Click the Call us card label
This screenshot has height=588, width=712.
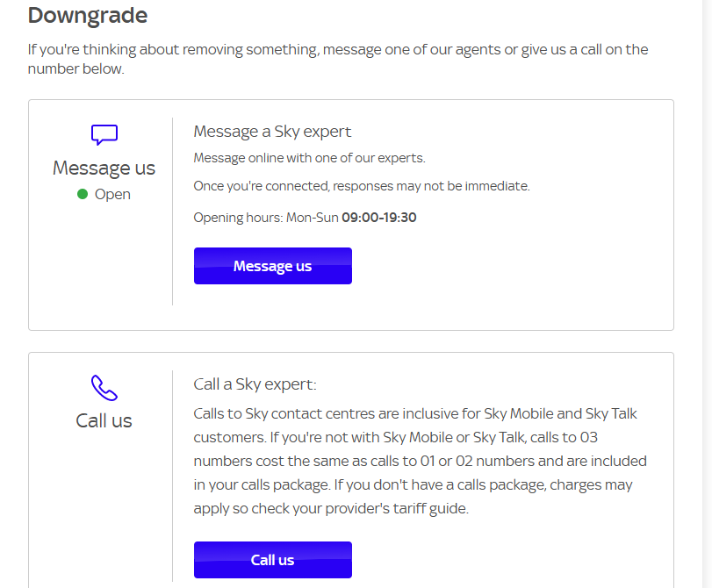click(x=104, y=419)
